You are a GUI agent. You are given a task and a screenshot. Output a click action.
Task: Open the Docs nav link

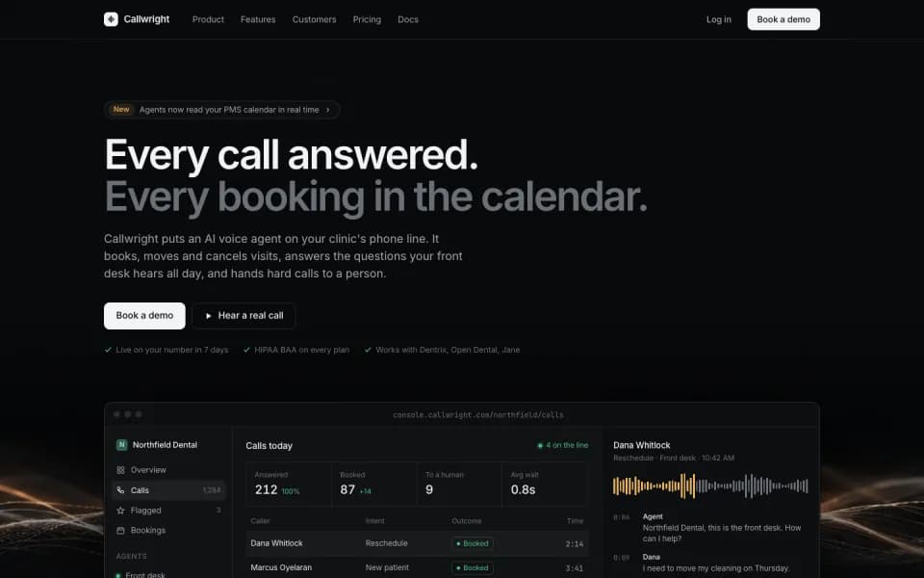click(x=408, y=19)
